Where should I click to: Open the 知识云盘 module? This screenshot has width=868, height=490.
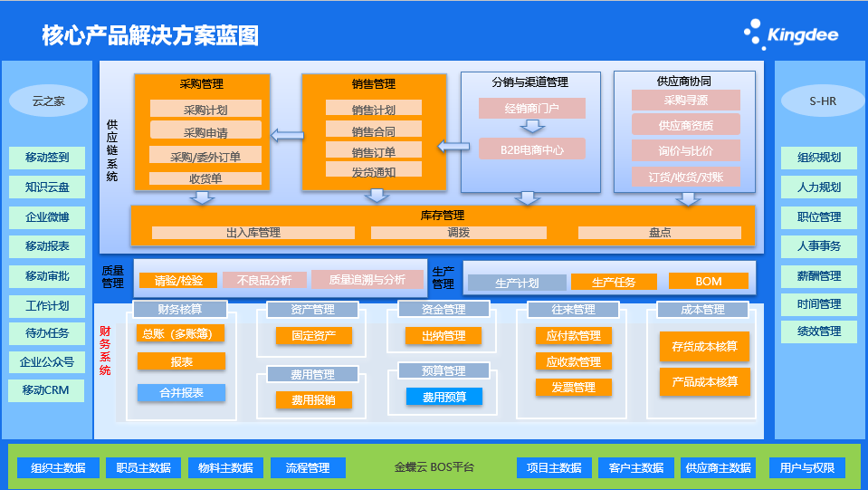(x=47, y=187)
